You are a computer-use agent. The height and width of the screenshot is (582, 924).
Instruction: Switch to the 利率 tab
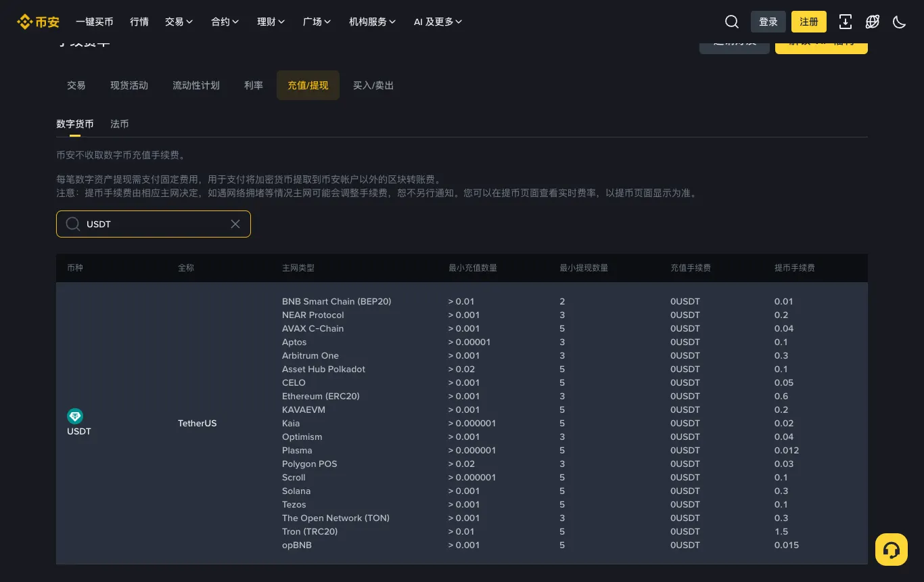click(x=254, y=85)
